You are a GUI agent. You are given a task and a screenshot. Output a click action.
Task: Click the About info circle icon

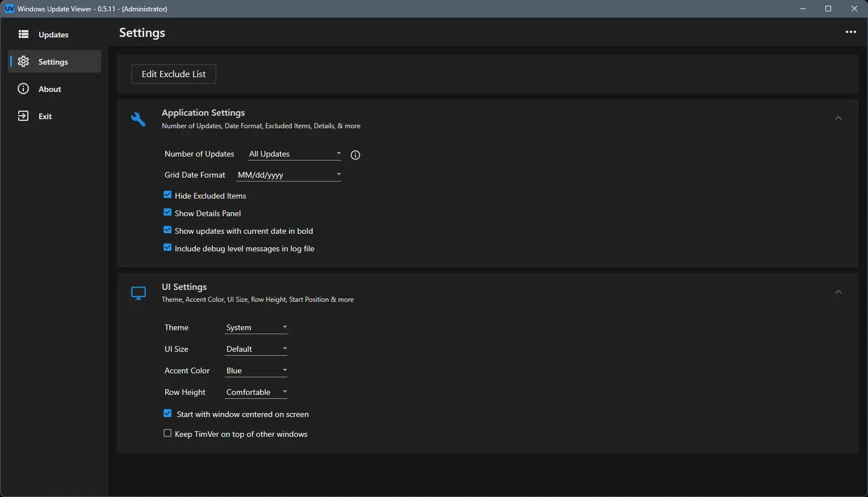23,89
